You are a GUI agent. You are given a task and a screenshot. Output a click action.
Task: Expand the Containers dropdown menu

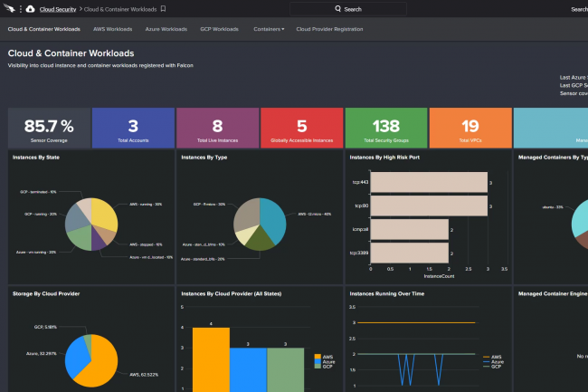pyautogui.click(x=269, y=29)
